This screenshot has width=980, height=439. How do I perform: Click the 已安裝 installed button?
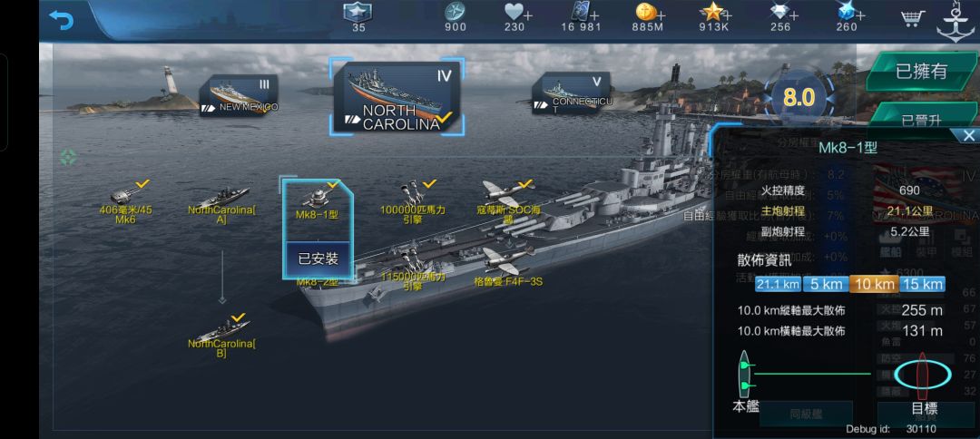click(x=318, y=259)
